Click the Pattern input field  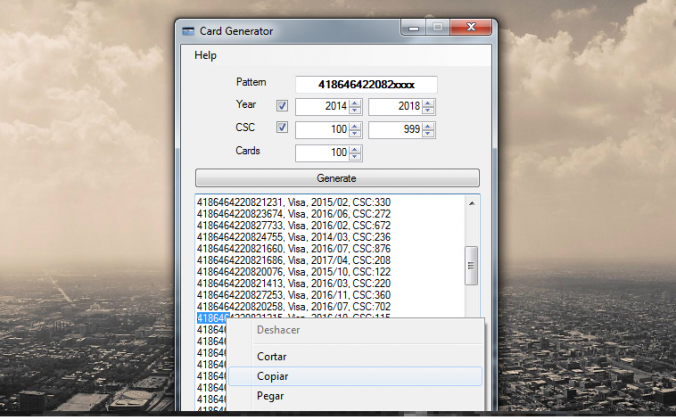(368, 83)
